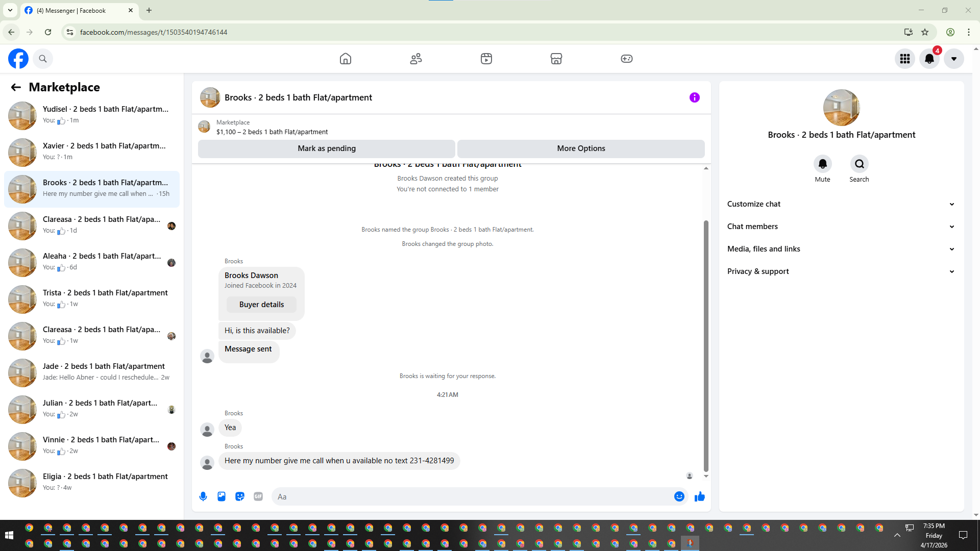This screenshot has width=980, height=551.
Task: Send a thumbs-up like
Action: pos(700,496)
